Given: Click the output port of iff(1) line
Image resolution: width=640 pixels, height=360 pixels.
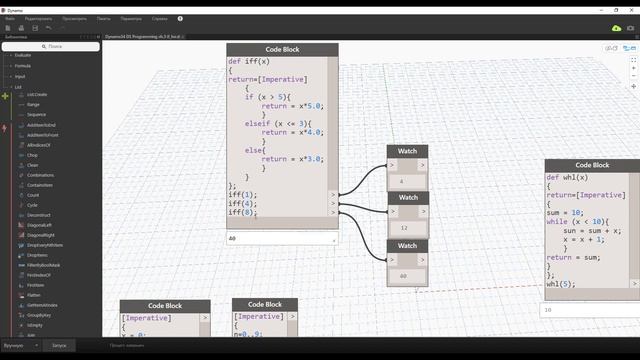Looking at the screenshot, I should click(333, 195).
